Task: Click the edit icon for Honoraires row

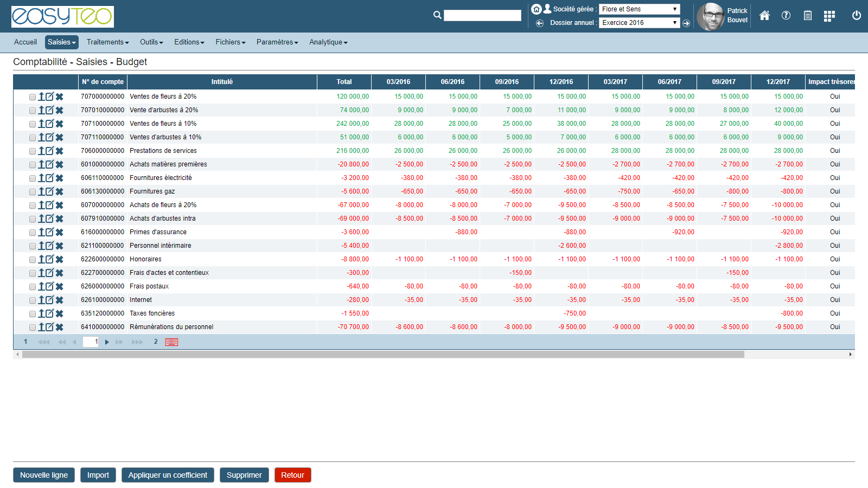Action: pyautogui.click(x=50, y=259)
